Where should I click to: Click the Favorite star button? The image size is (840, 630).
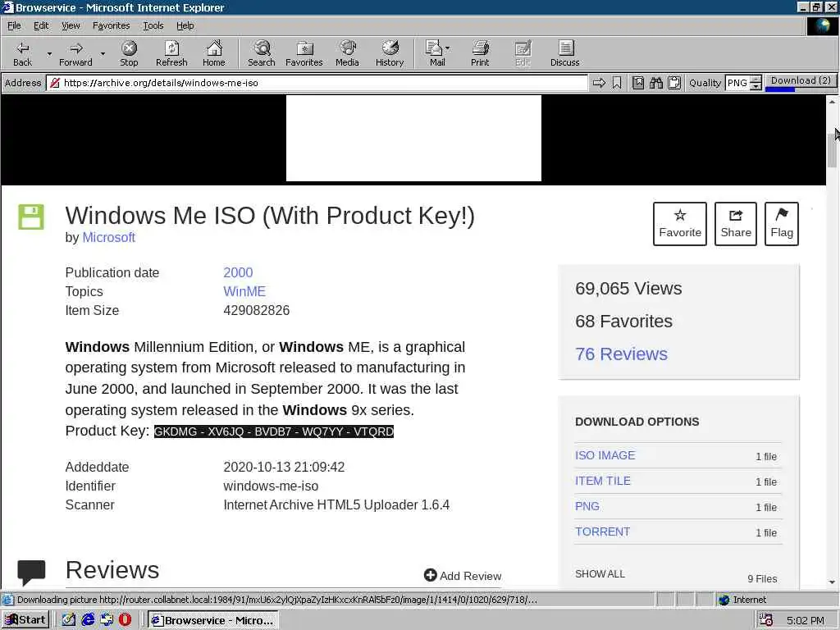click(x=680, y=224)
